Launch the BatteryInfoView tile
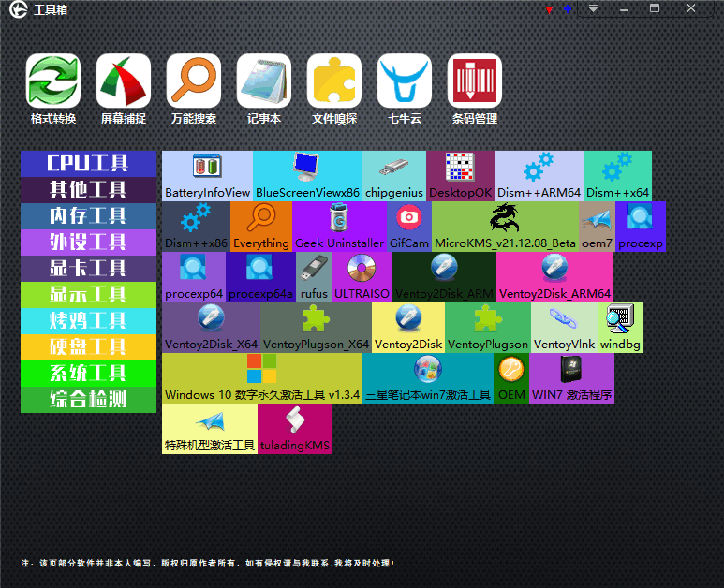This screenshot has height=588, width=724. pyautogui.click(x=207, y=176)
